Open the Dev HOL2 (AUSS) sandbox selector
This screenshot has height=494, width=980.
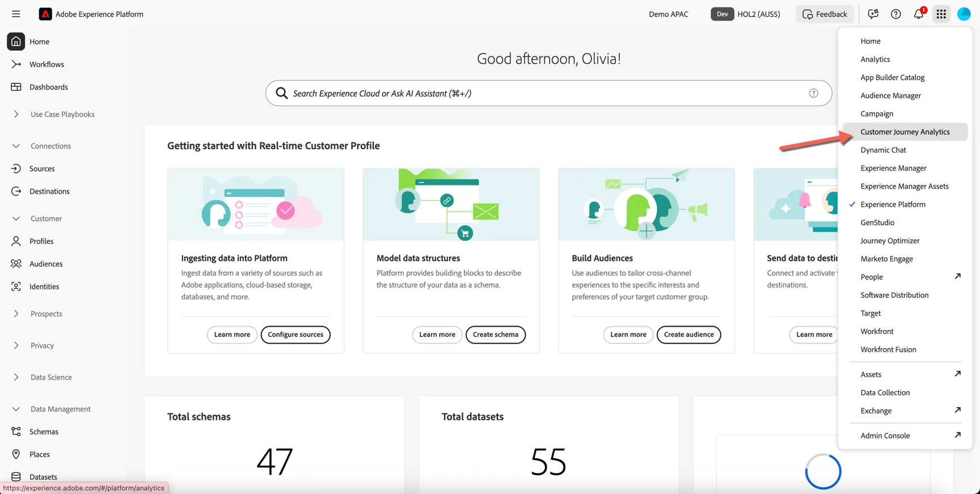[746, 14]
